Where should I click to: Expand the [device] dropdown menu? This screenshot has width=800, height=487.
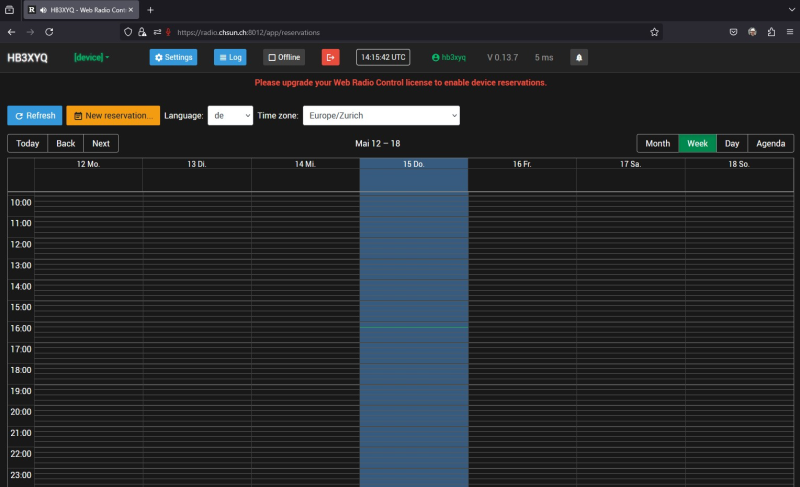91,57
